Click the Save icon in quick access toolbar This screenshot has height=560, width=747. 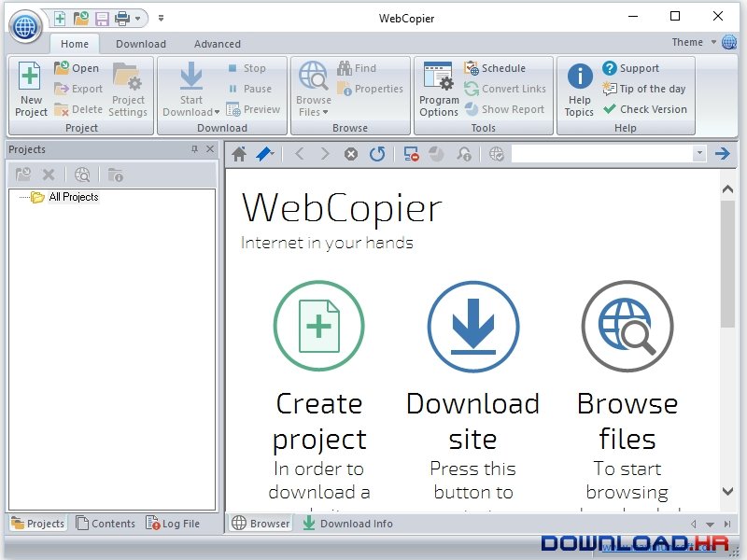pos(102,19)
